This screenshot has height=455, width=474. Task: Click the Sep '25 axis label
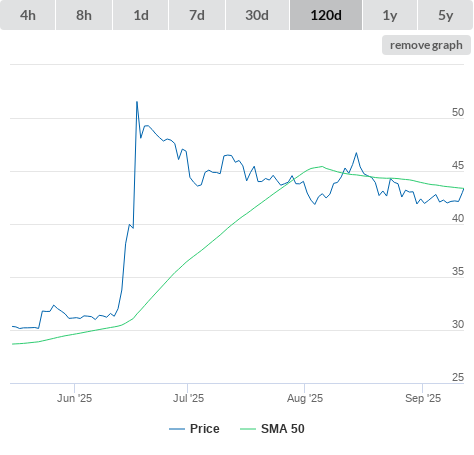[423, 398]
